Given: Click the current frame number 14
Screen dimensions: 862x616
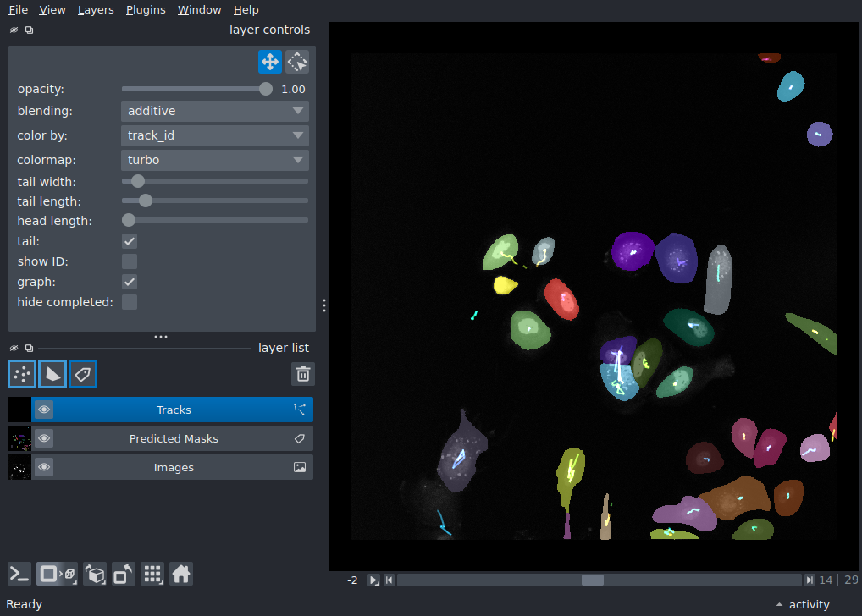Looking at the screenshot, I should tap(826, 580).
